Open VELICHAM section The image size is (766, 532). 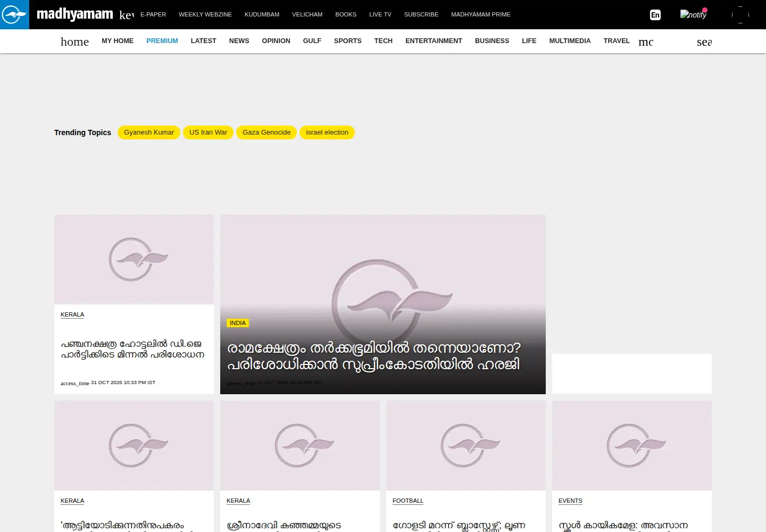pyautogui.click(x=307, y=14)
